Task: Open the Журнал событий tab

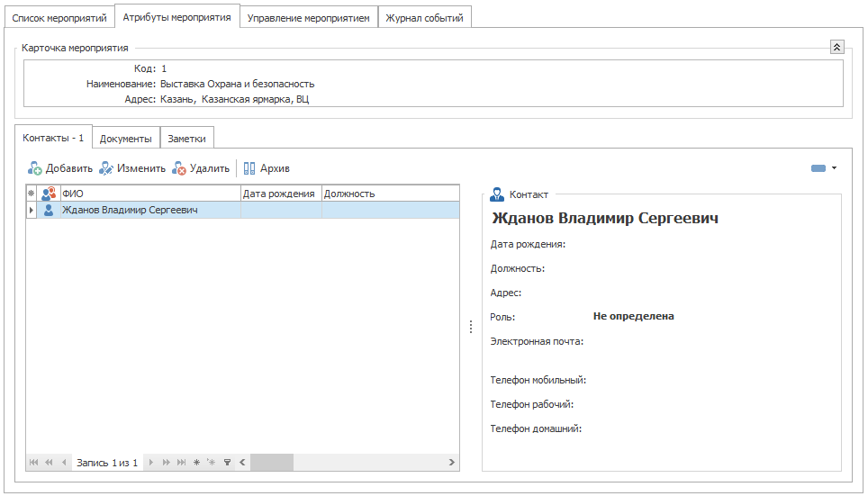Action: [425, 18]
